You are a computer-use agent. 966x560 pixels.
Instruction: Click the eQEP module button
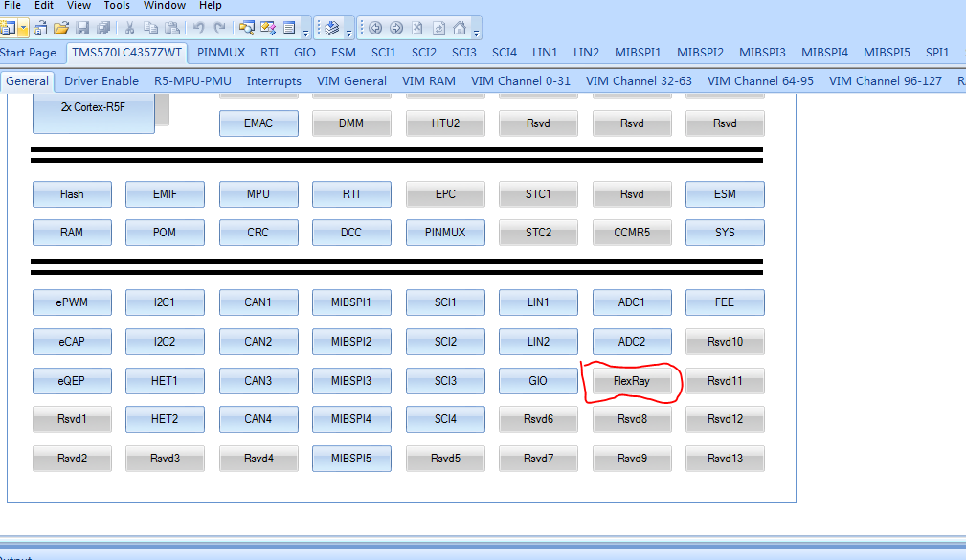72,381
